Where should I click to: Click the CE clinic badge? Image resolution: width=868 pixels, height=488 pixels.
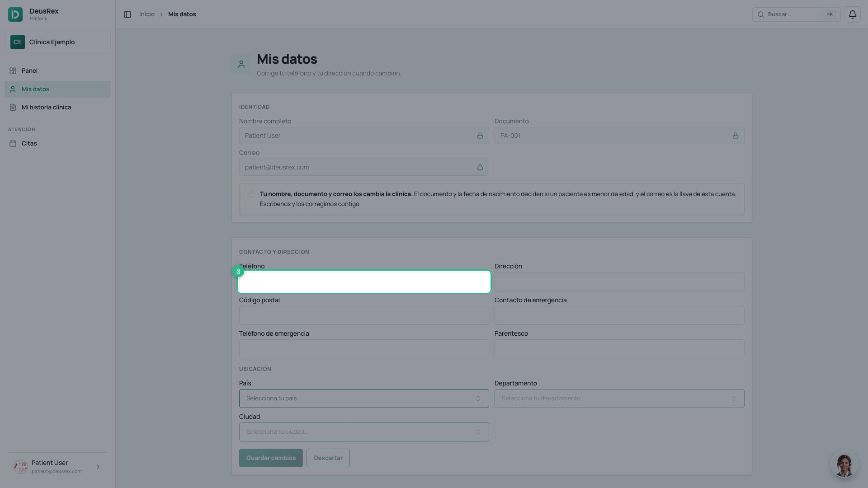coord(18,42)
